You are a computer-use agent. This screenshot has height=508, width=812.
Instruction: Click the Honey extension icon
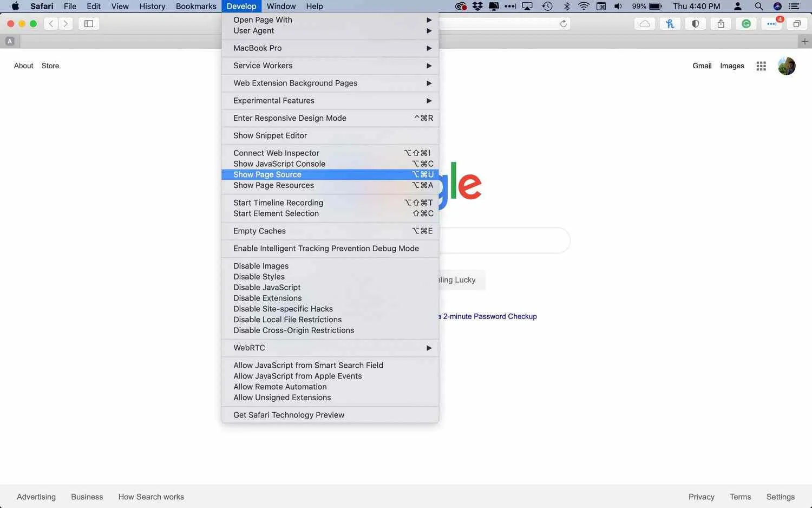pos(670,24)
